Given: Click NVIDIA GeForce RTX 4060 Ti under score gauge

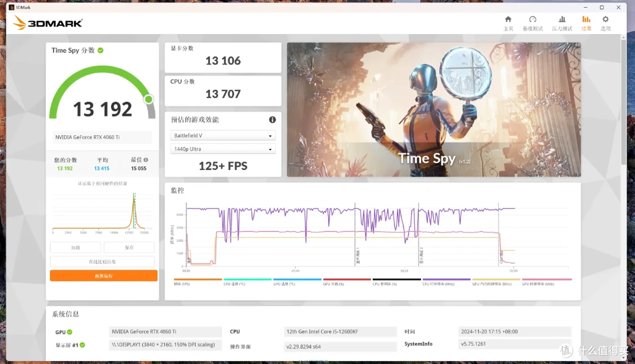Looking at the screenshot, I should (x=102, y=137).
